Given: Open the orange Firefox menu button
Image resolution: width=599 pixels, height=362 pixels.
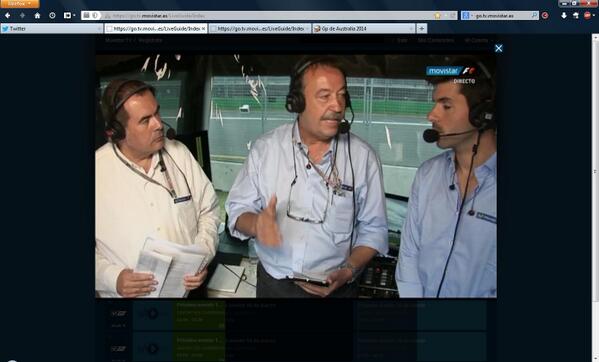Looking at the screenshot, I should click(19, 3).
